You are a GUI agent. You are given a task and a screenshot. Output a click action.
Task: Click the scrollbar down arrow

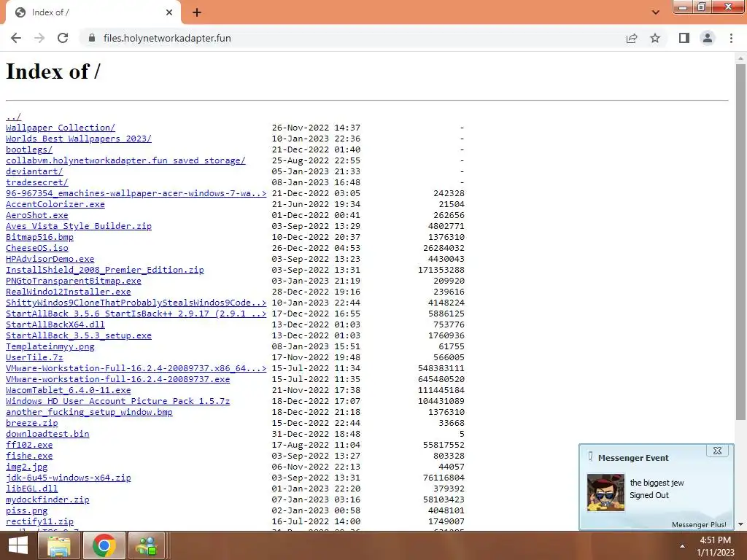click(740, 524)
